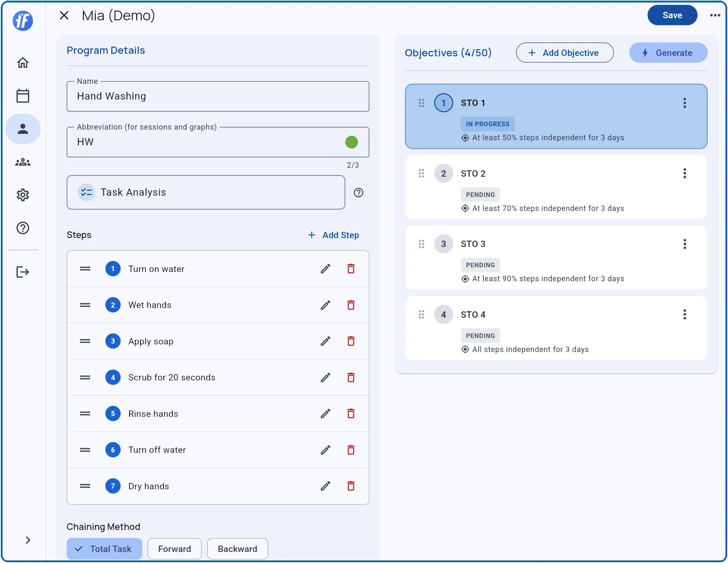This screenshot has height=563, width=728.
Task: Grab drag handle for 'Turn on water'
Action: [85, 269]
